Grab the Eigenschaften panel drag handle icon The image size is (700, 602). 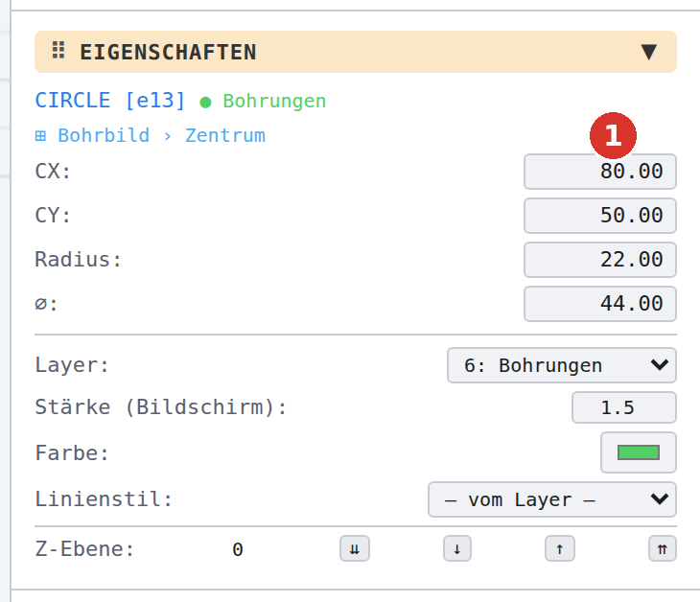tap(58, 50)
